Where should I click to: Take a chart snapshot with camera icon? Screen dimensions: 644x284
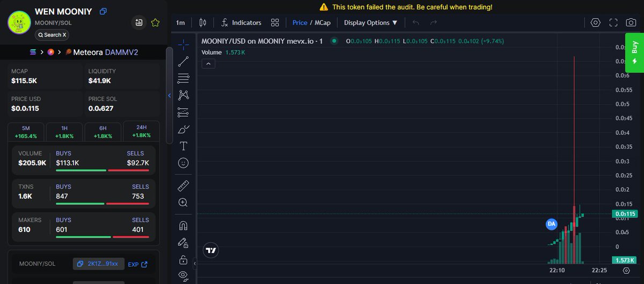[632, 23]
